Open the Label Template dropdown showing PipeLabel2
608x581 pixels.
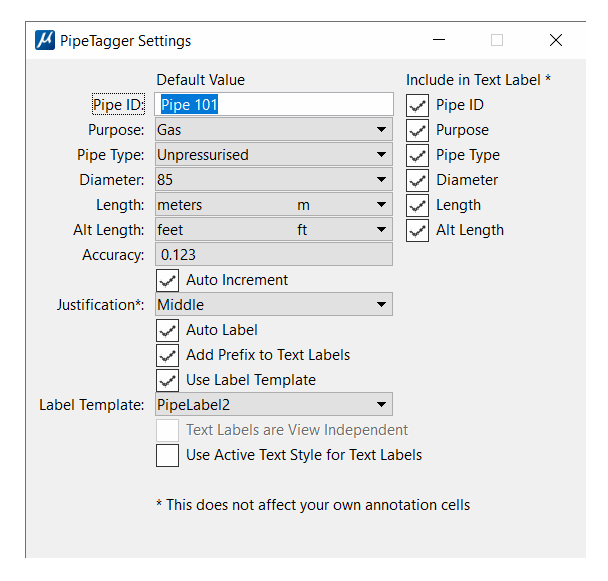(274, 405)
